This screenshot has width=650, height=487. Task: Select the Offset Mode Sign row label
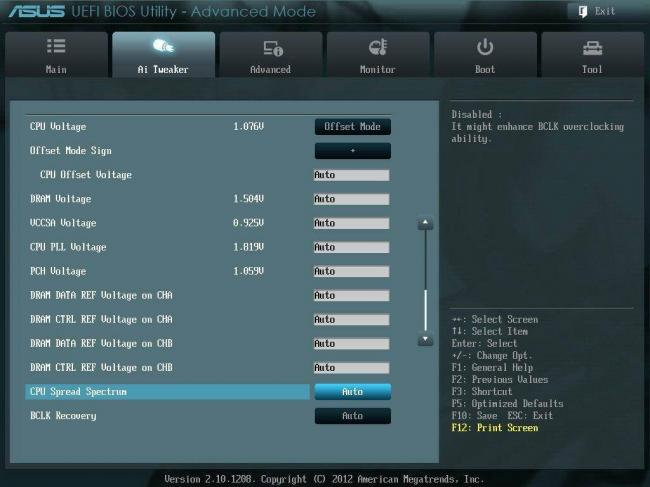point(70,150)
